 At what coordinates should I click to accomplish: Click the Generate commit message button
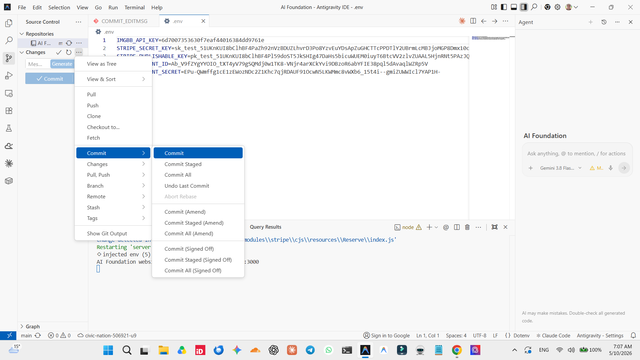click(x=62, y=64)
